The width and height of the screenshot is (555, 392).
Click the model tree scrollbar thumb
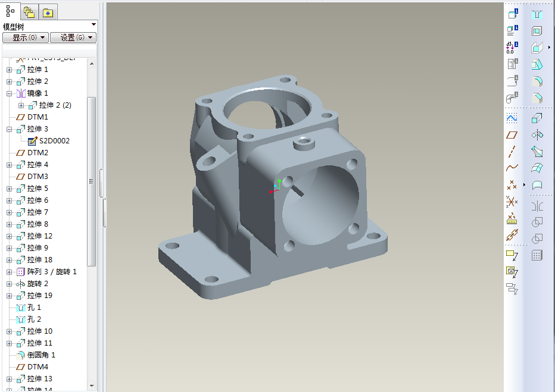92,181
